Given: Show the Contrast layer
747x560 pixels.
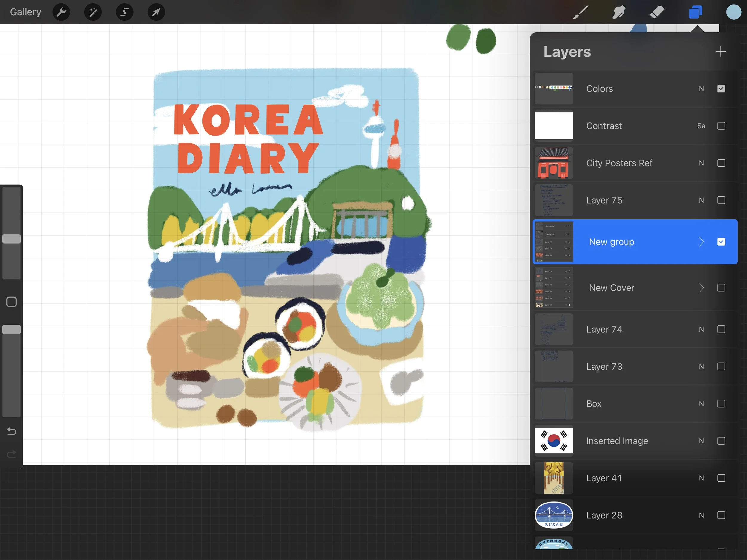Looking at the screenshot, I should tap(721, 126).
